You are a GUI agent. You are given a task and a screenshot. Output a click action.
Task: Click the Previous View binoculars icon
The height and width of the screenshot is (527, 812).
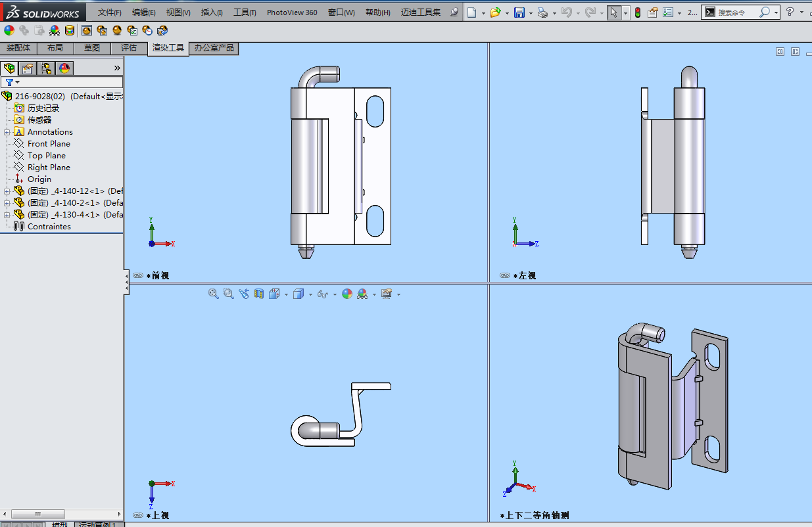pos(244,294)
